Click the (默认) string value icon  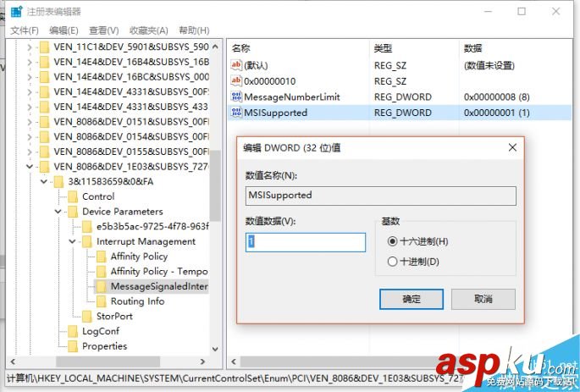pyautogui.click(x=236, y=65)
